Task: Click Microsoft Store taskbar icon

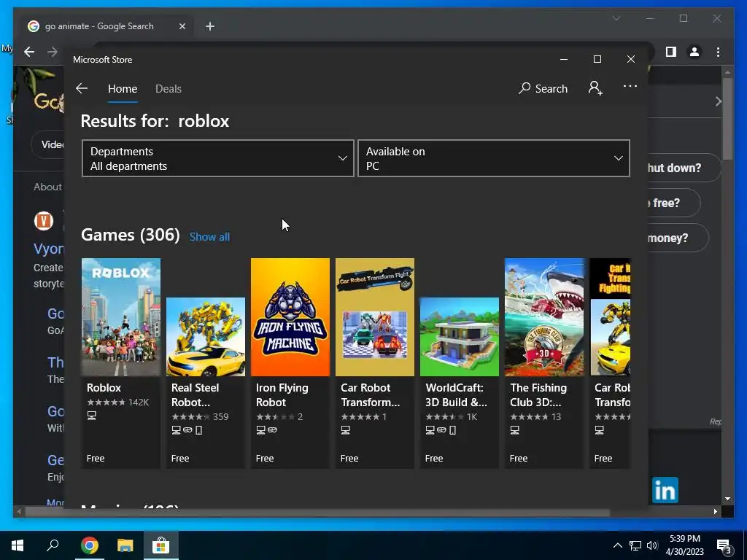Action: coord(161,545)
